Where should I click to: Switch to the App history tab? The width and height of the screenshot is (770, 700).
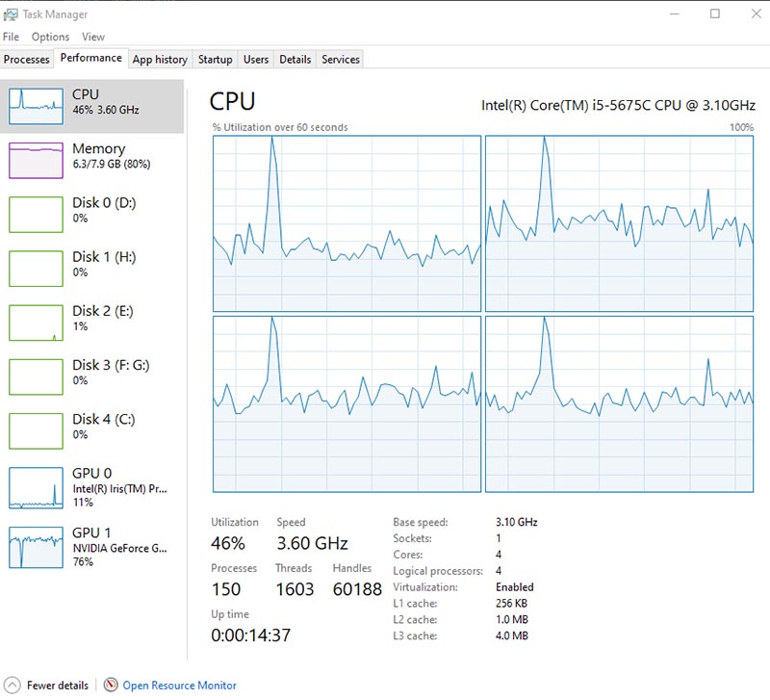point(160,60)
